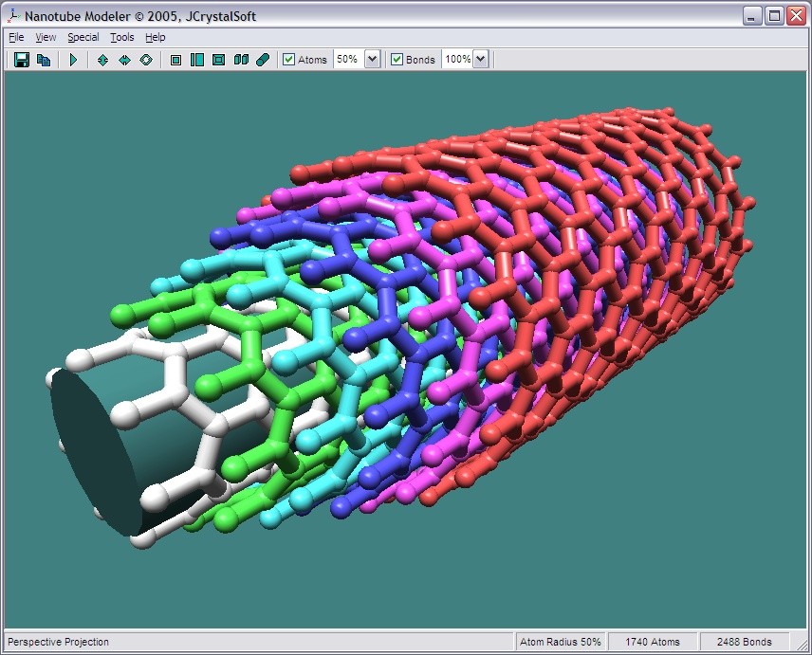This screenshot has width=812, height=655.
Task: Select the vertical rotation arrows icon
Action: pyautogui.click(x=101, y=59)
